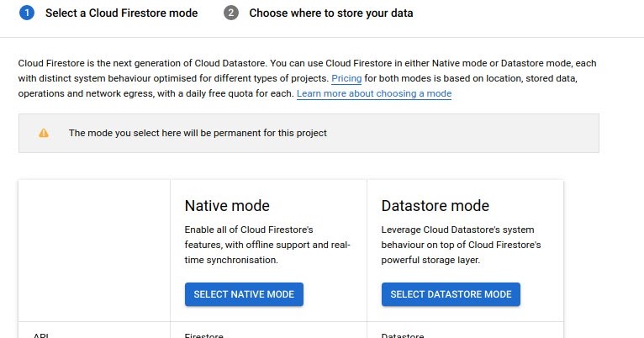The height and width of the screenshot is (338, 644).
Task: Follow 'Learn more about choosing a mode' link
Action: (374, 94)
